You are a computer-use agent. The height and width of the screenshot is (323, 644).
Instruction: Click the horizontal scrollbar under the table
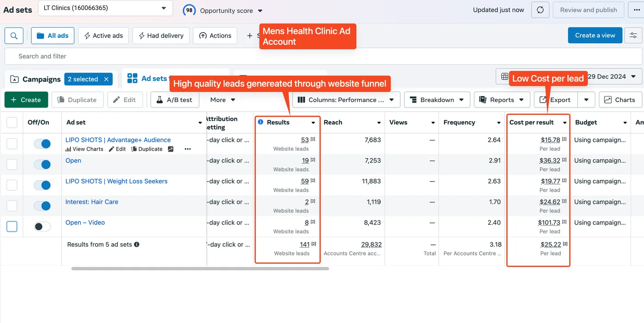click(x=200, y=268)
